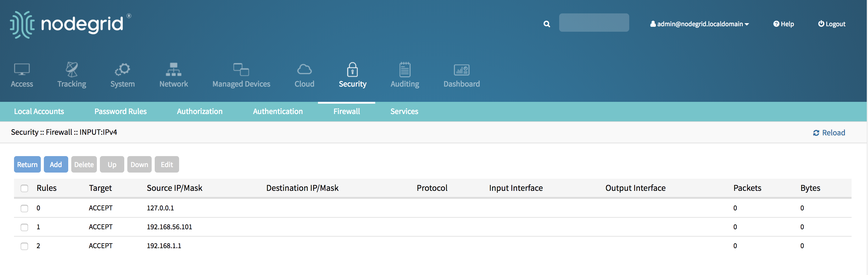868x275 pixels.
Task: Check the box for rule 1
Action: [24, 227]
